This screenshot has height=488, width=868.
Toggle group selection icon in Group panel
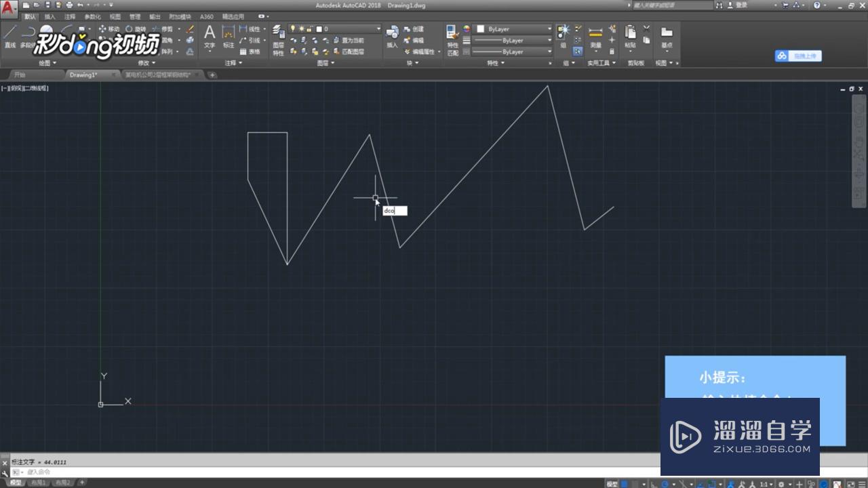tap(578, 52)
